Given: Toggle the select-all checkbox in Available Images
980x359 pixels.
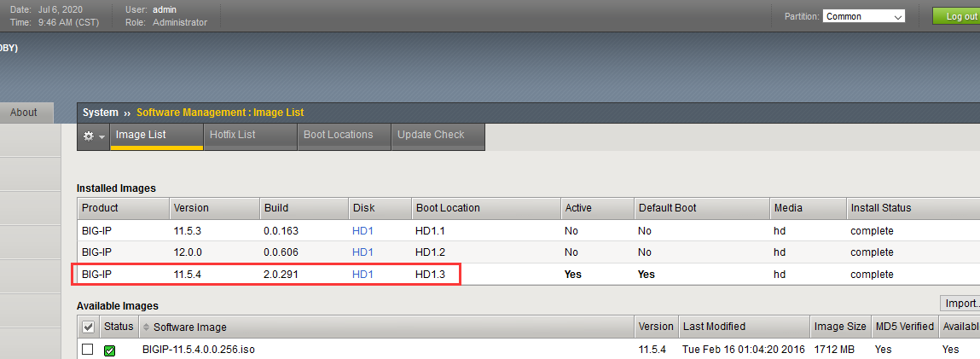Looking at the screenshot, I should pos(88,327).
